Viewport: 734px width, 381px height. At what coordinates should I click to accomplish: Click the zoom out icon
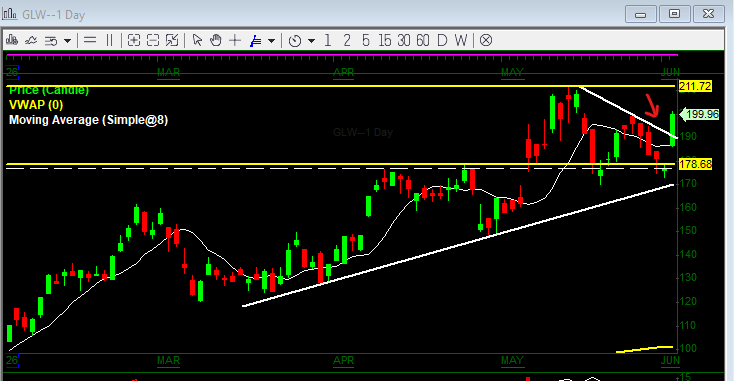(153, 41)
